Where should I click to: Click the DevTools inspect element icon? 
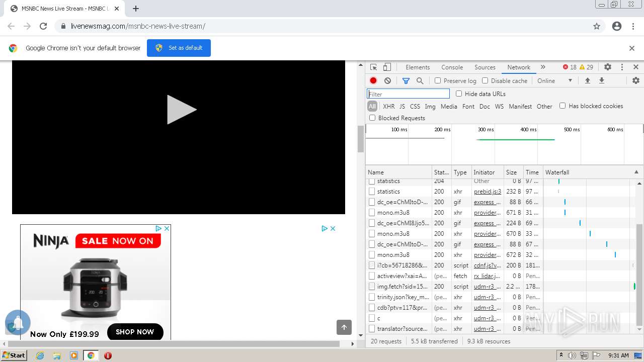click(x=373, y=67)
